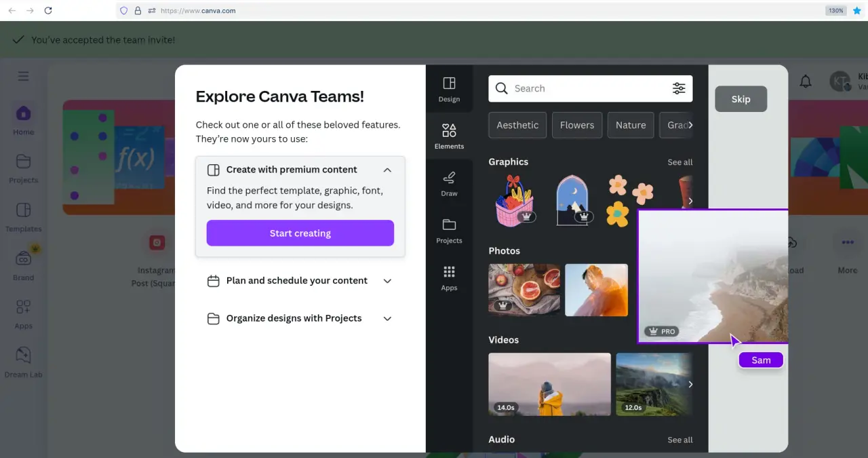Select the Apps tab in editor panel

click(x=449, y=278)
